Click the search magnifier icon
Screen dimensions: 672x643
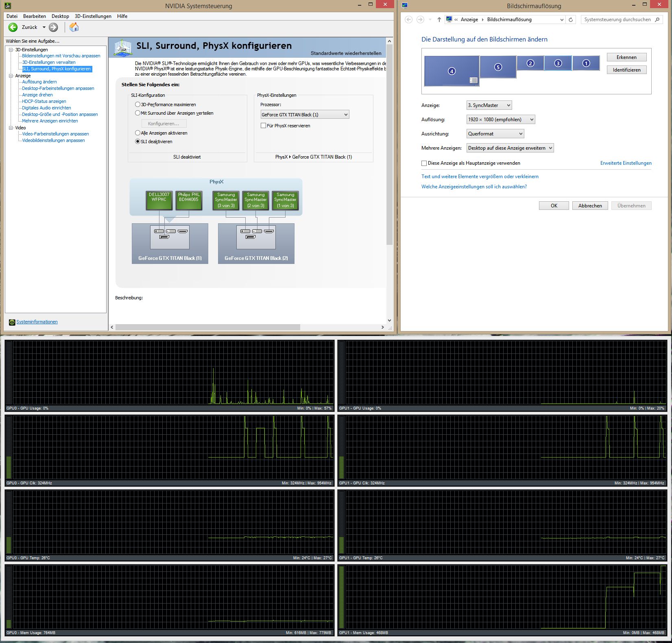click(x=657, y=19)
